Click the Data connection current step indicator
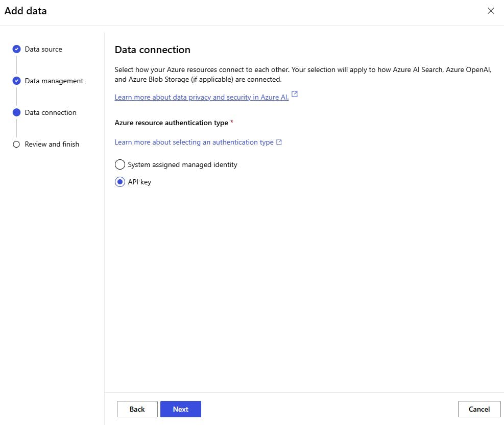This screenshot has width=504, height=428. pyautogui.click(x=16, y=112)
